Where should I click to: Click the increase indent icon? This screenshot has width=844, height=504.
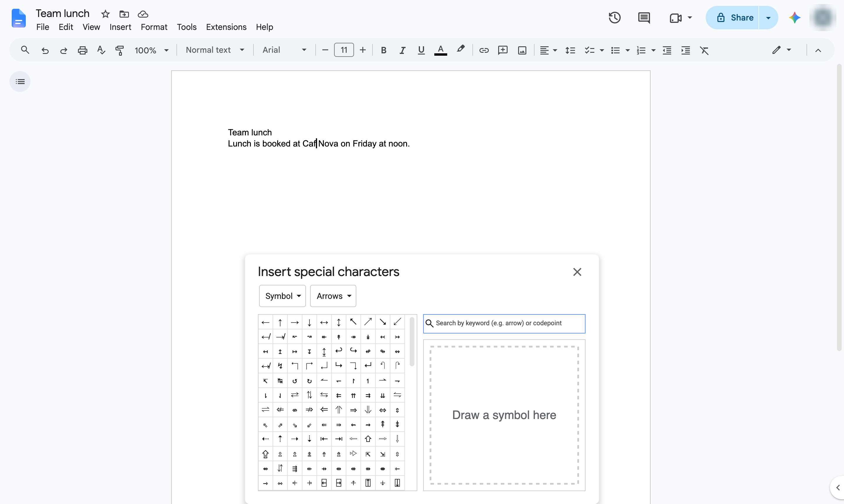[x=685, y=50]
